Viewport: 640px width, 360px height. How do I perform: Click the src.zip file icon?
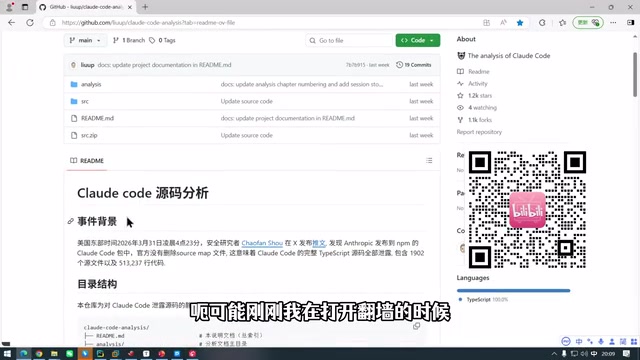74,136
